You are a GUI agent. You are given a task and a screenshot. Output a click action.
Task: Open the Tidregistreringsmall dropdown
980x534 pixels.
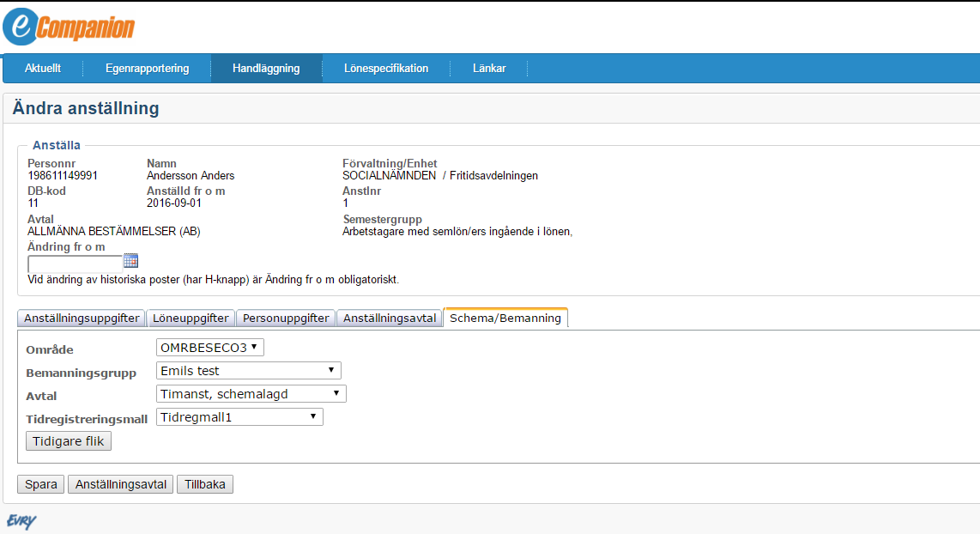pyautogui.click(x=239, y=417)
